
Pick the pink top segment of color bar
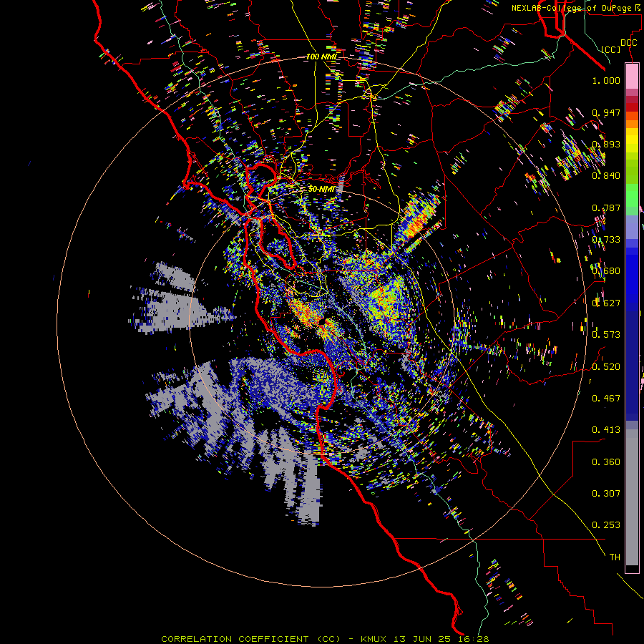click(x=632, y=76)
